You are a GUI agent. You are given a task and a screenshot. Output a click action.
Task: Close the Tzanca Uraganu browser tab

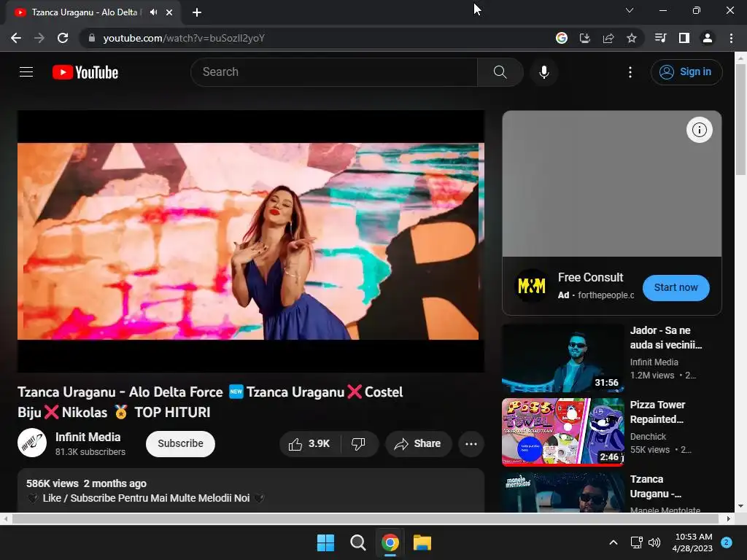click(169, 12)
